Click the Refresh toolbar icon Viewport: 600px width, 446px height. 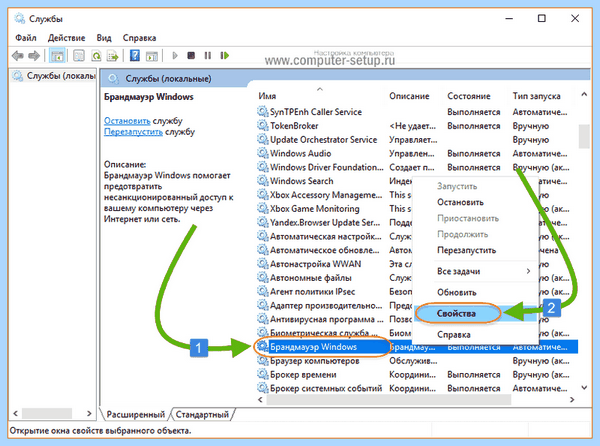click(x=96, y=56)
